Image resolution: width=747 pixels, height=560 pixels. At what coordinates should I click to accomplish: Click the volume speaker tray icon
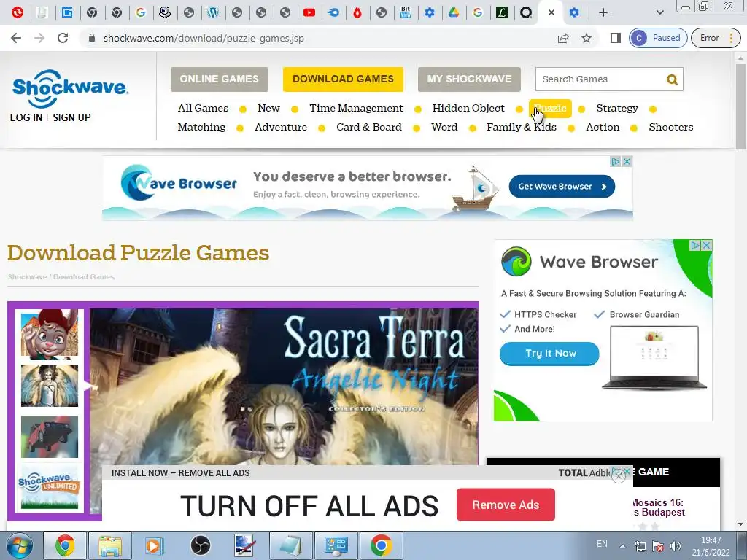coord(675,546)
